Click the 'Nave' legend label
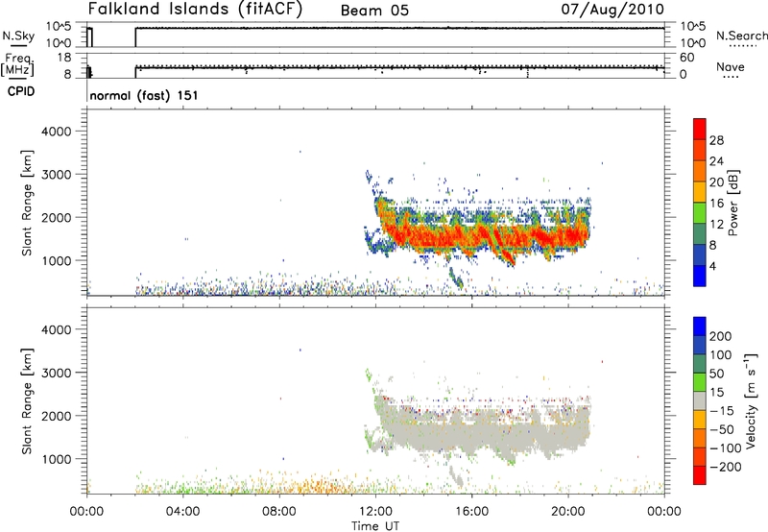 (731, 67)
